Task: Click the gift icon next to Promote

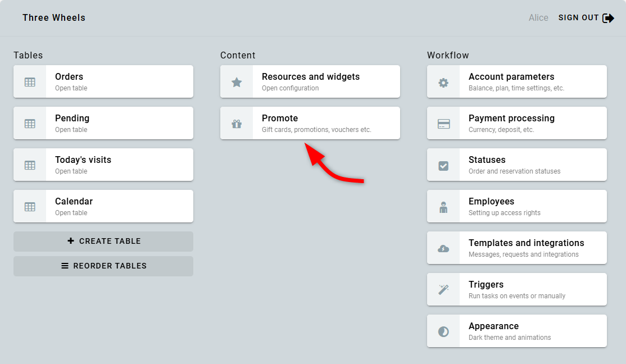Action: click(x=237, y=124)
